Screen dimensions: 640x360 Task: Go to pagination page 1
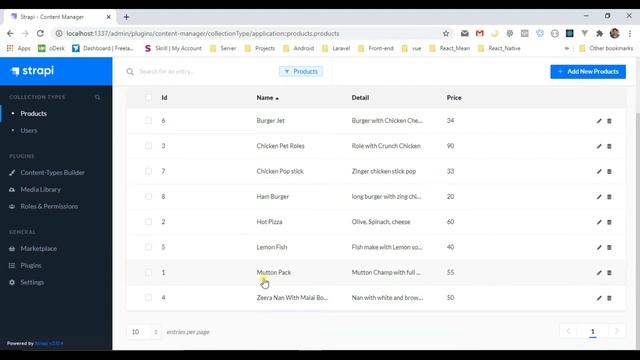[593, 331]
